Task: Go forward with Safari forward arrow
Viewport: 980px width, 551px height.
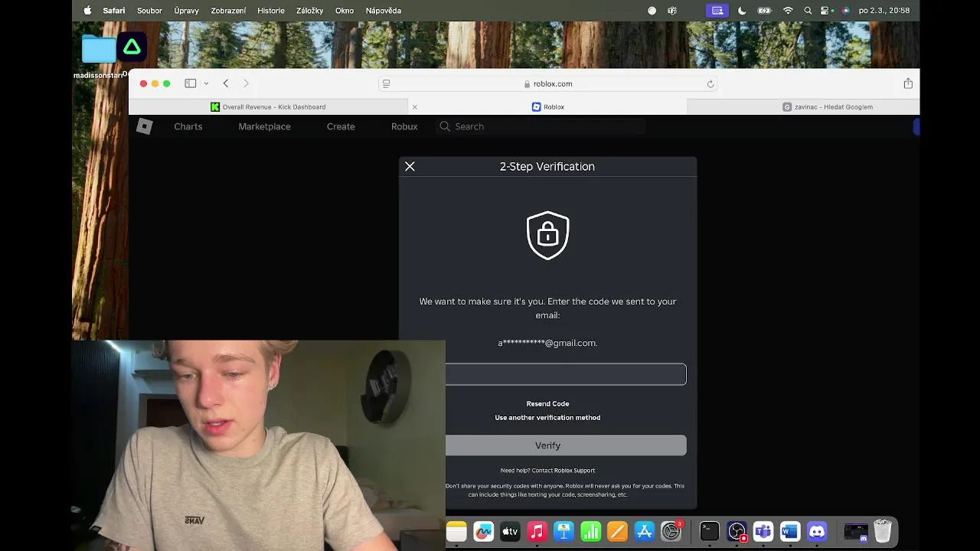Action: coord(246,83)
